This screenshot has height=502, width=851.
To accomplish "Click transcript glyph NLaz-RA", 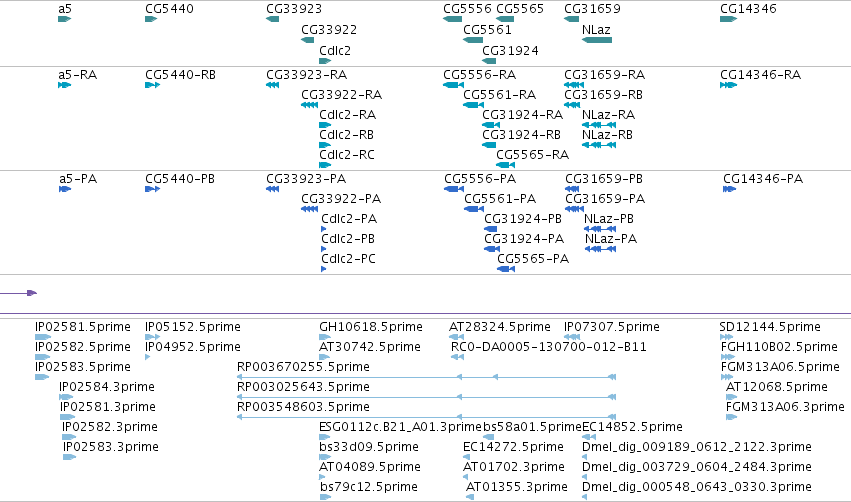I will [599, 125].
